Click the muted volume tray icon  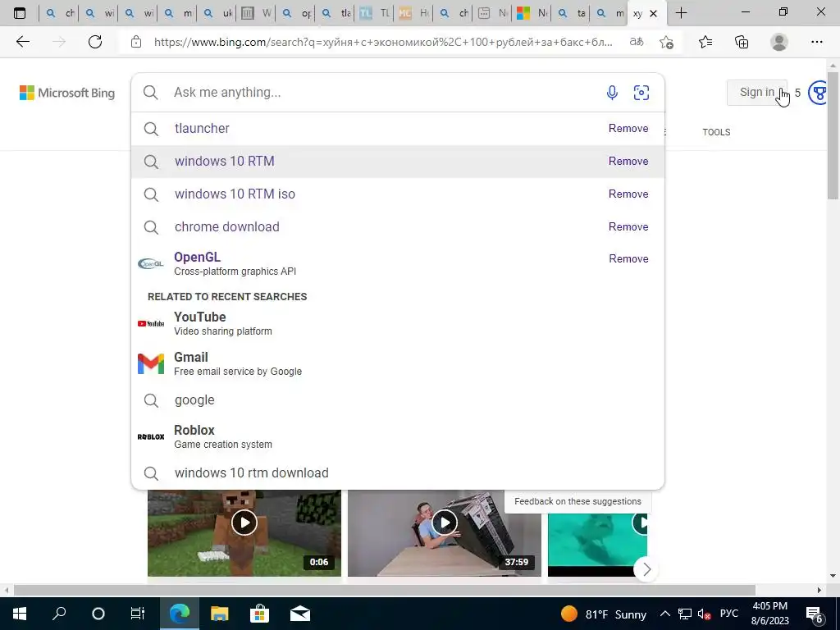(705, 614)
